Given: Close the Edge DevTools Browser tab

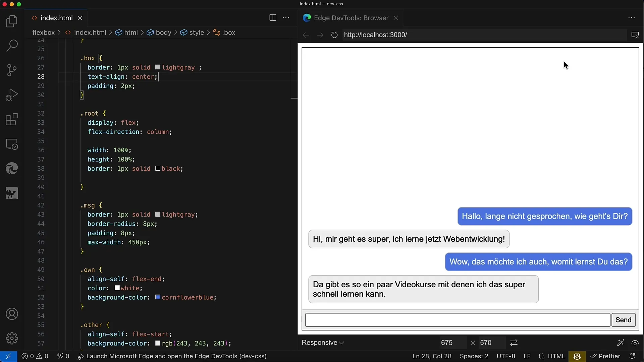Looking at the screenshot, I should coord(396,18).
